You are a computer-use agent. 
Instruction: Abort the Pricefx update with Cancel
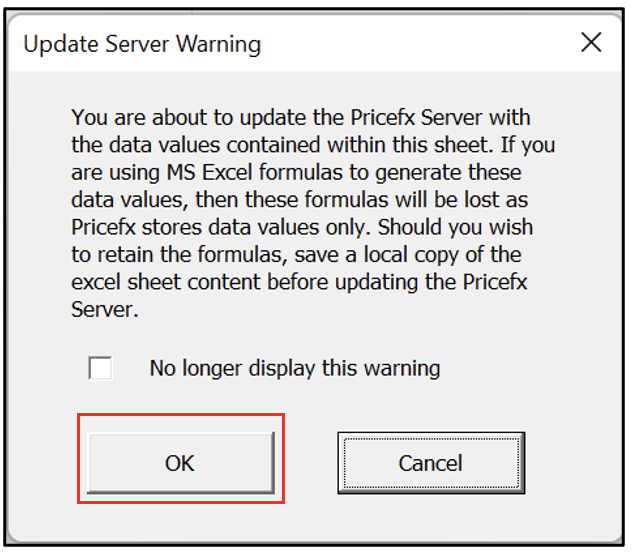tap(430, 462)
